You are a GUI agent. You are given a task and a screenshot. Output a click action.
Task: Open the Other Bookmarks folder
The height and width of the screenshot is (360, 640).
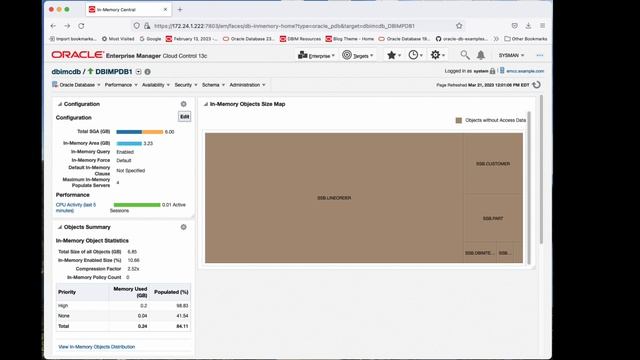[526, 39]
